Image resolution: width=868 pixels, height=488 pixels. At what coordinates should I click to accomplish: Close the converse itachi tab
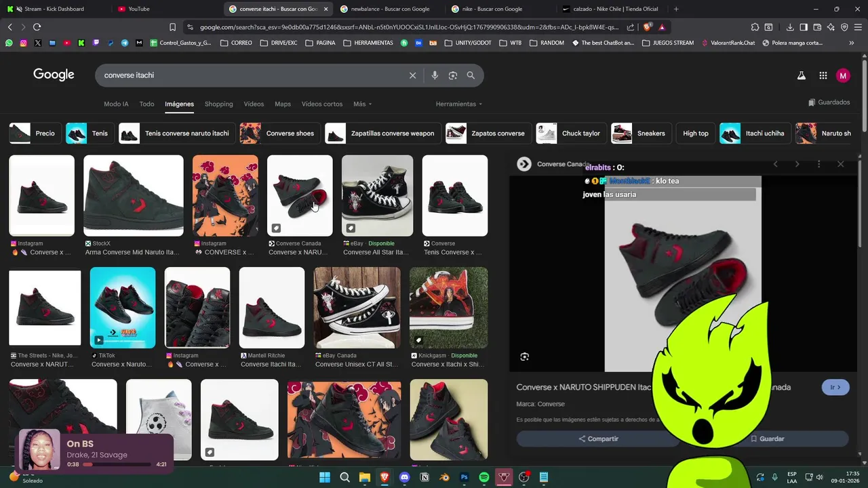(x=326, y=9)
